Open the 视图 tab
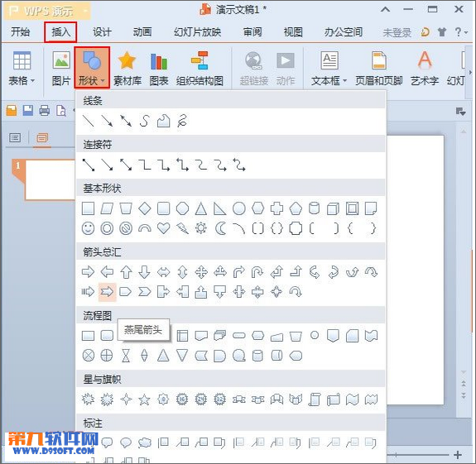The image size is (476, 464). [293, 31]
